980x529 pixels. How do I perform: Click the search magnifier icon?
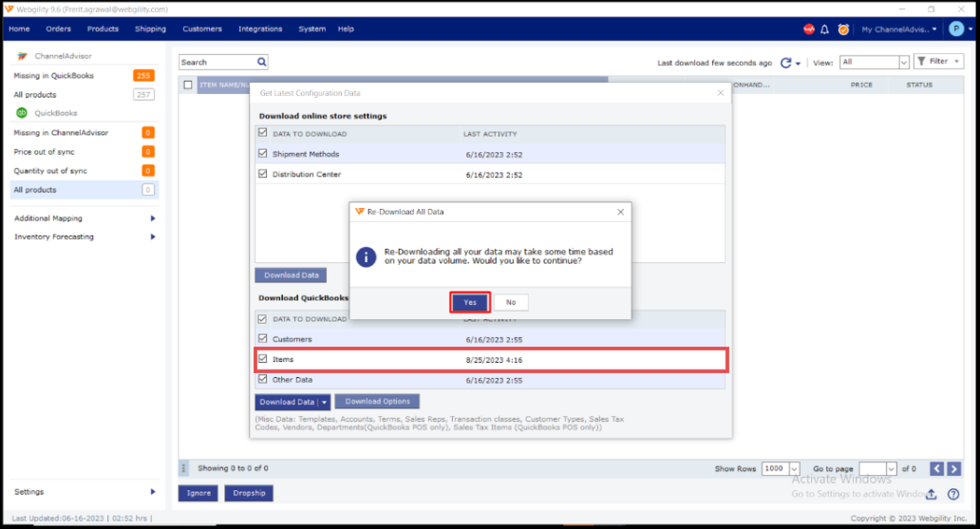pyautogui.click(x=262, y=62)
